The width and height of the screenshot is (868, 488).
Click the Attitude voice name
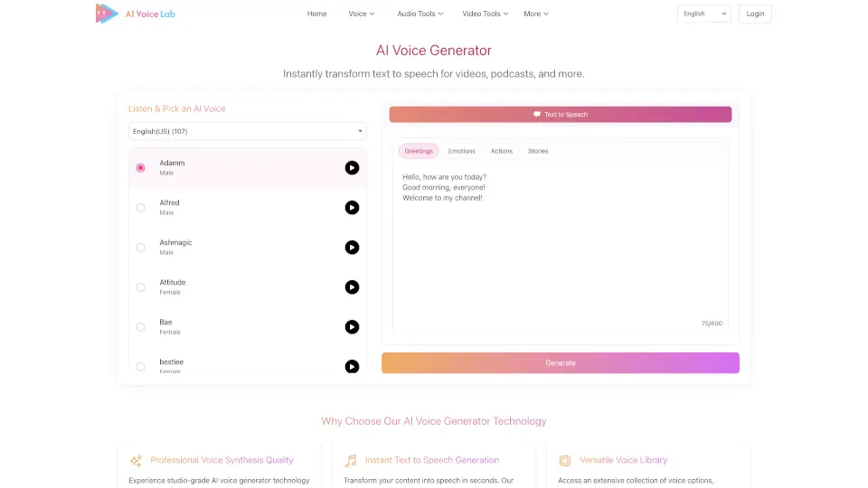click(173, 282)
